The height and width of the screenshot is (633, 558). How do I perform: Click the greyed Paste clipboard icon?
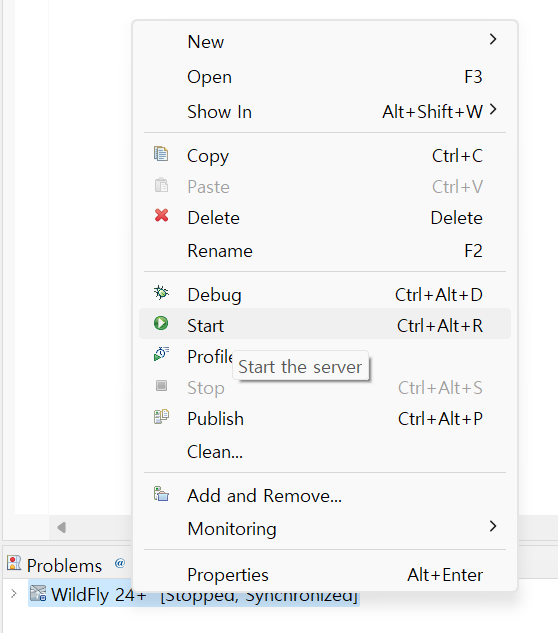coord(161,185)
